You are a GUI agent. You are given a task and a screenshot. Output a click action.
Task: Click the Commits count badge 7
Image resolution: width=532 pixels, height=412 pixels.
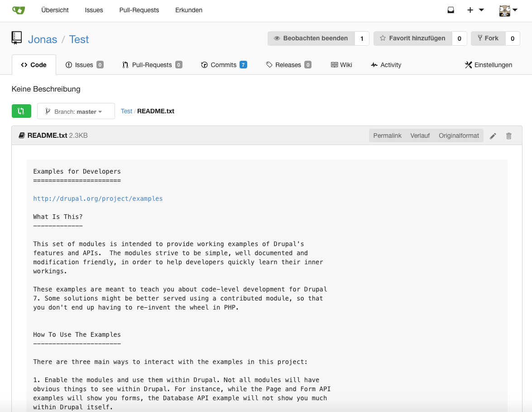pos(243,64)
